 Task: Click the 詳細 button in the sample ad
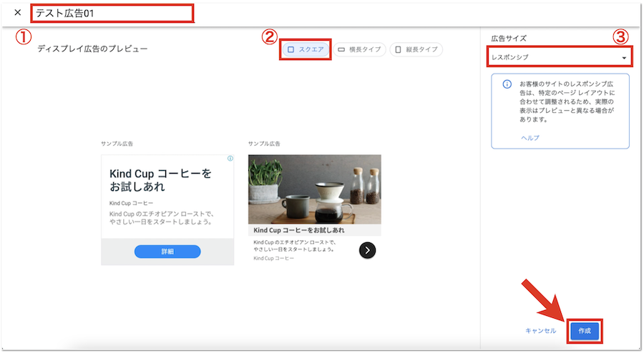pyautogui.click(x=167, y=252)
